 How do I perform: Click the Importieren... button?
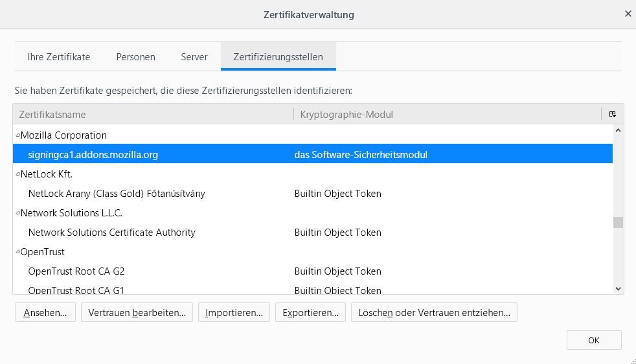tap(234, 313)
